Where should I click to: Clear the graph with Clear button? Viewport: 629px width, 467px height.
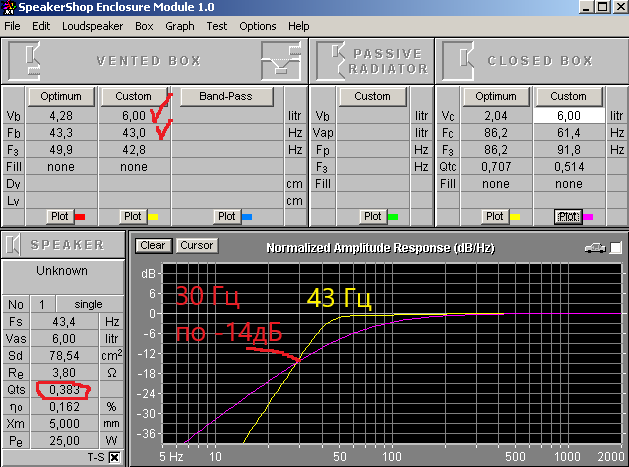tap(153, 245)
